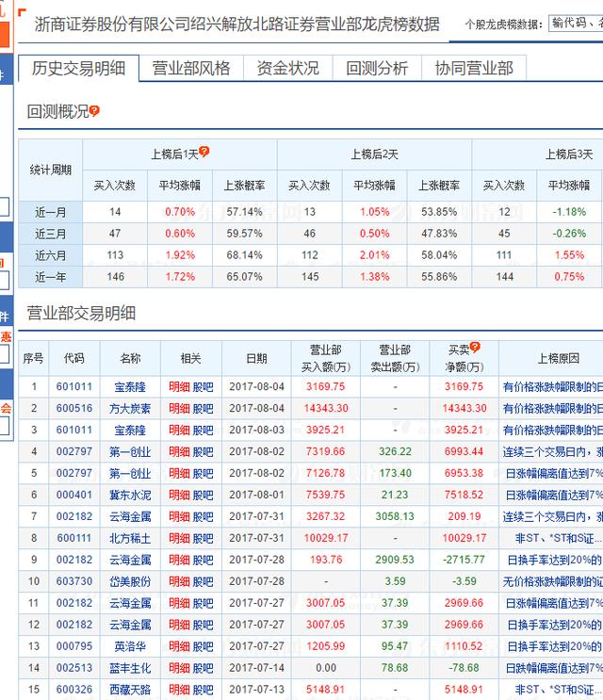Open 北方稀土 stock name link
Viewport: 603px width, 700px height.
coord(130,538)
